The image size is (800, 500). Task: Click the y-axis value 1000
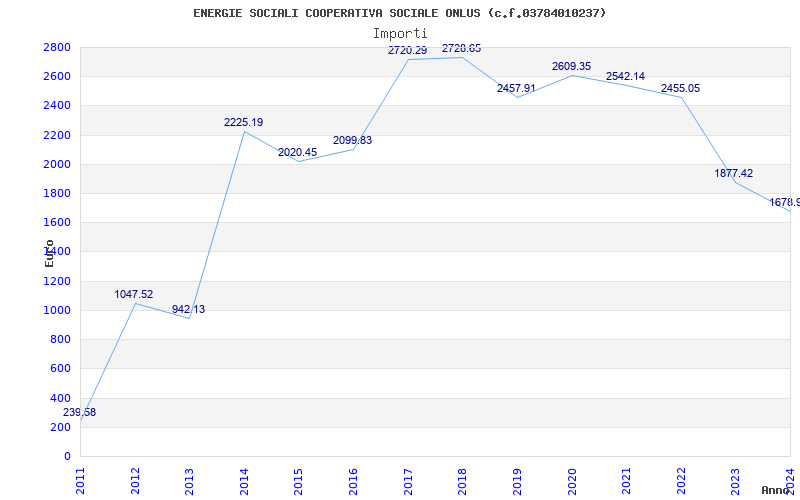point(57,310)
